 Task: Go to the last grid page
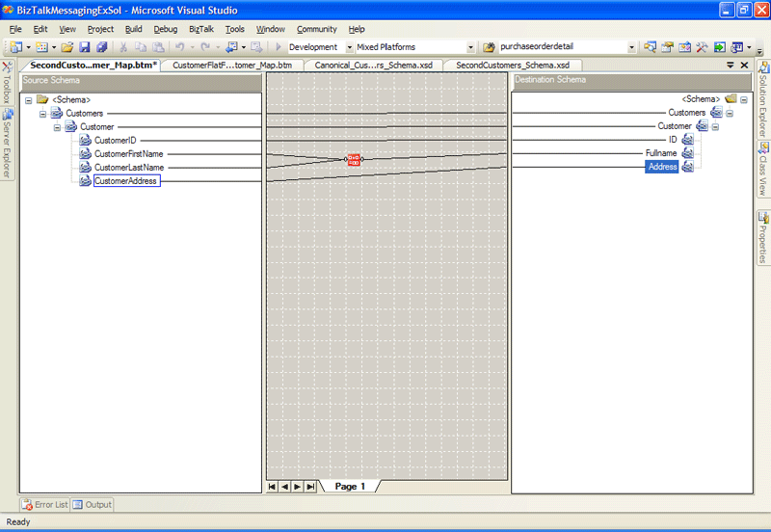pos(310,487)
